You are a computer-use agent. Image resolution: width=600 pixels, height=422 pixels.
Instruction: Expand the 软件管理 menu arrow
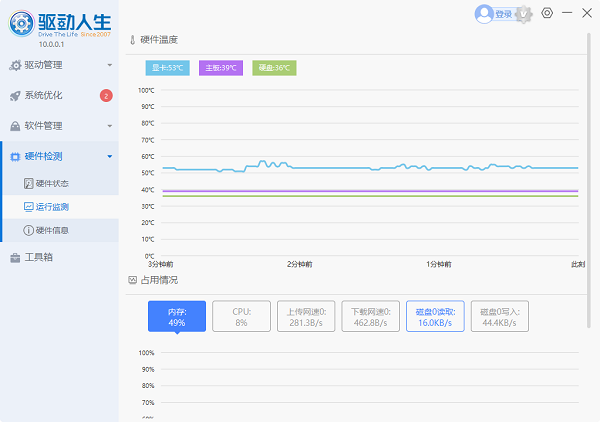click(110, 126)
